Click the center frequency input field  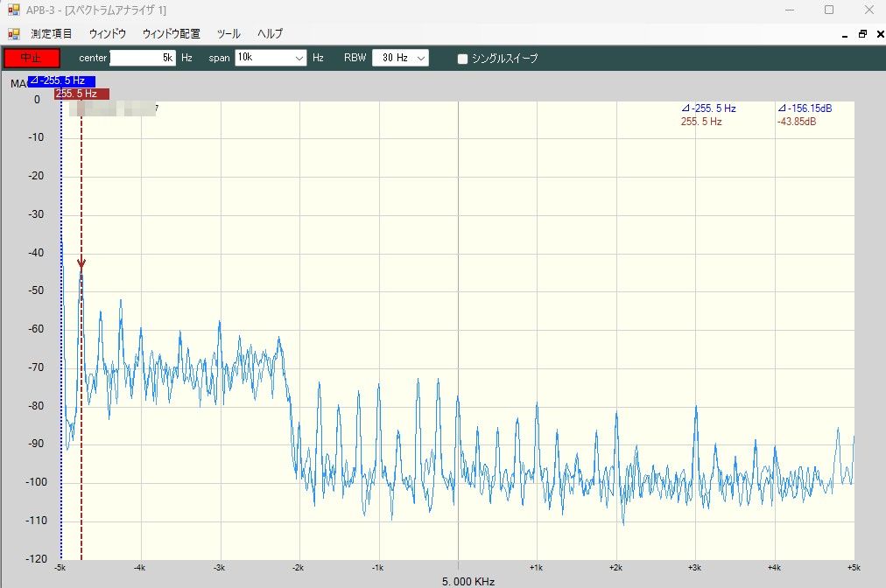coord(143,58)
